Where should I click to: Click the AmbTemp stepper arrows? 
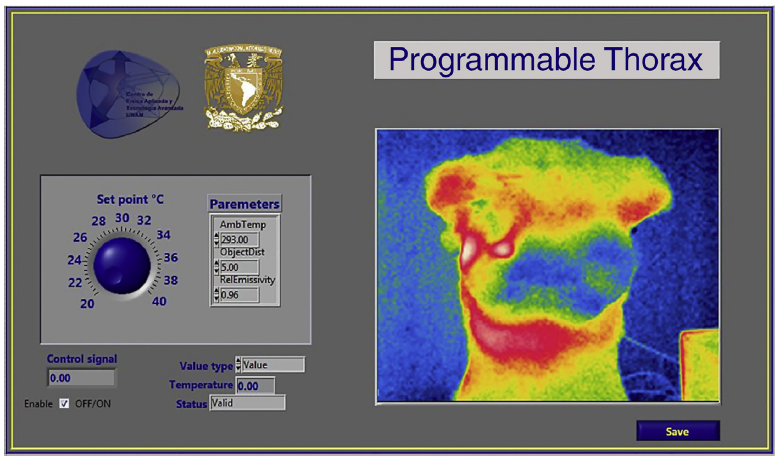point(215,240)
